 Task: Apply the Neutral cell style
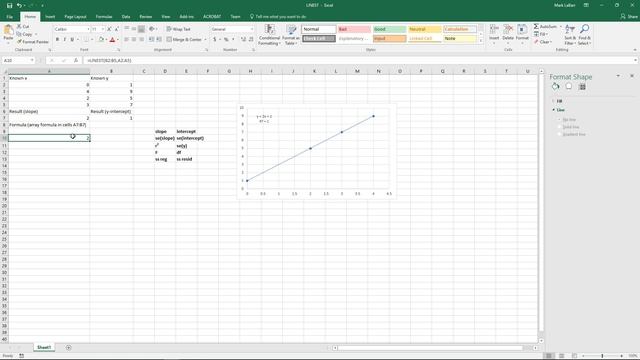(424, 29)
